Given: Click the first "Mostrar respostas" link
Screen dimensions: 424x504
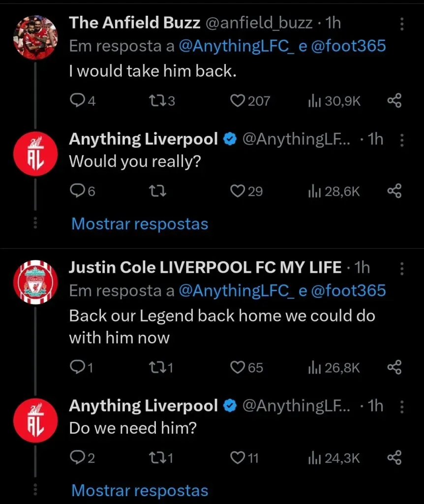Looking at the screenshot, I should click(139, 224).
